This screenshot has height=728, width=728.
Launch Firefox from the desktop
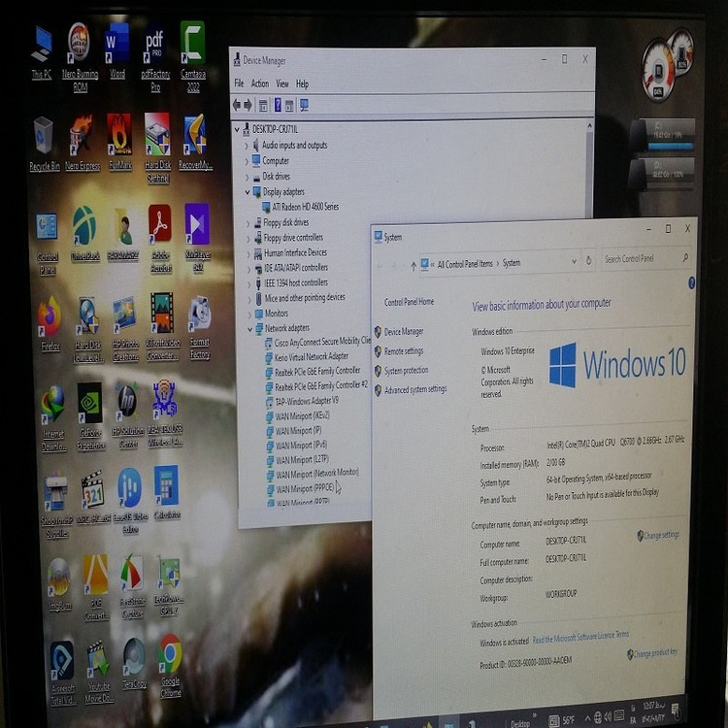pyautogui.click(x=50, y=318)
